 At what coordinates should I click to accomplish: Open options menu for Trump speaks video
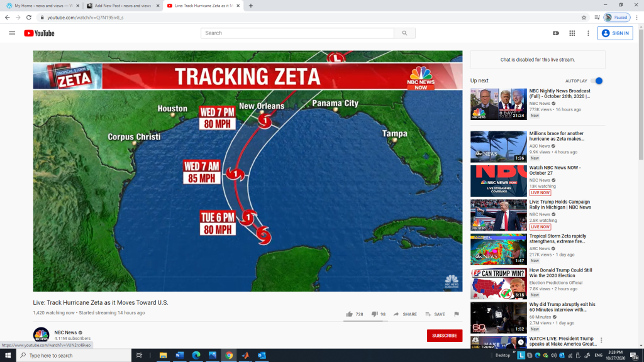pyautogui.click(x=601, y=341)
